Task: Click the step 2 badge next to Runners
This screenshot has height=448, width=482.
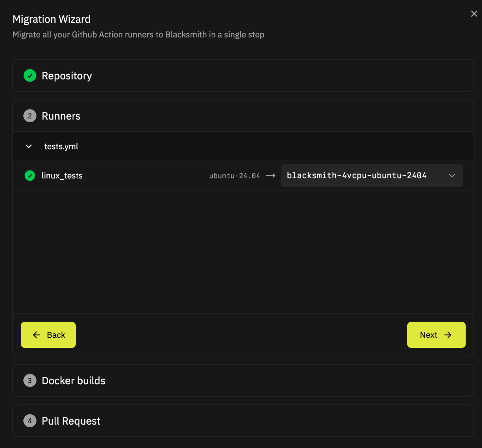Action: [x=30, y=116]
